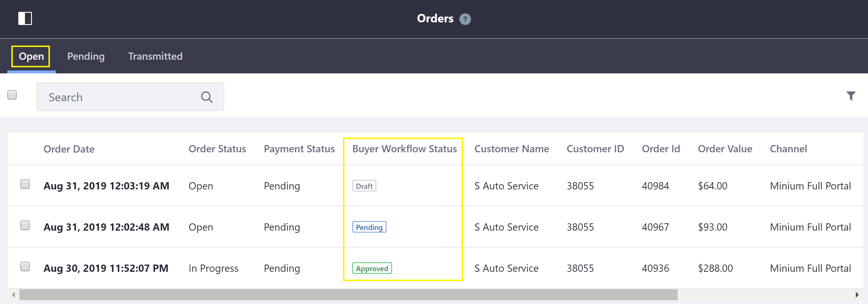Click the In Progress order status cell
868x304 pixels.
(x=213, y=268)
